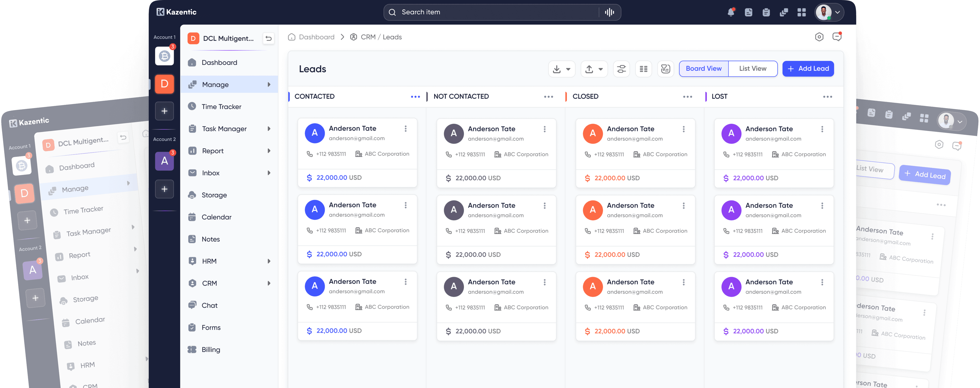This screenshot has width=980, height=388.
Task: Expand the CRM submenu
Action: pyautogui.click(x=269, y=283)
